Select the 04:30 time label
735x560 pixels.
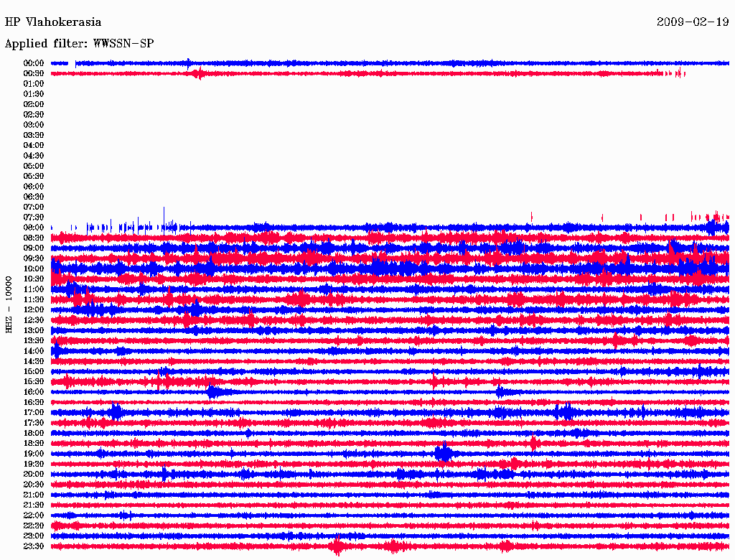tap(33, 156)
